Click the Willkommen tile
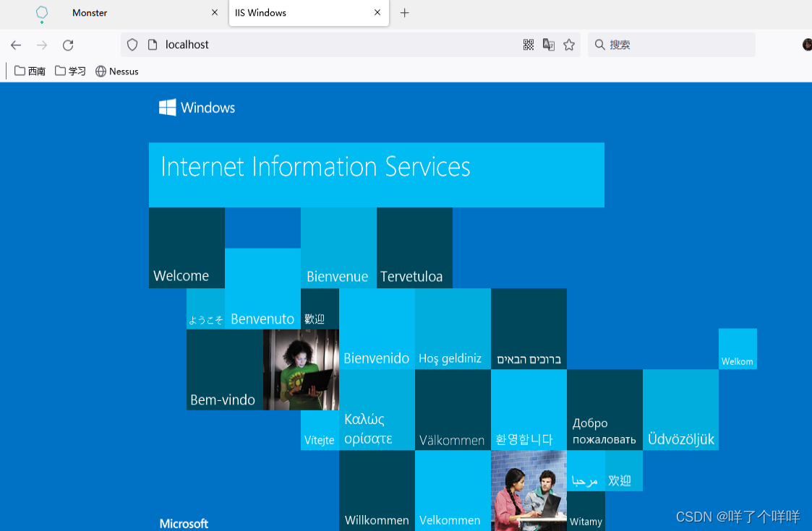This screenshot has width=812, height=531. pos(377,491)
